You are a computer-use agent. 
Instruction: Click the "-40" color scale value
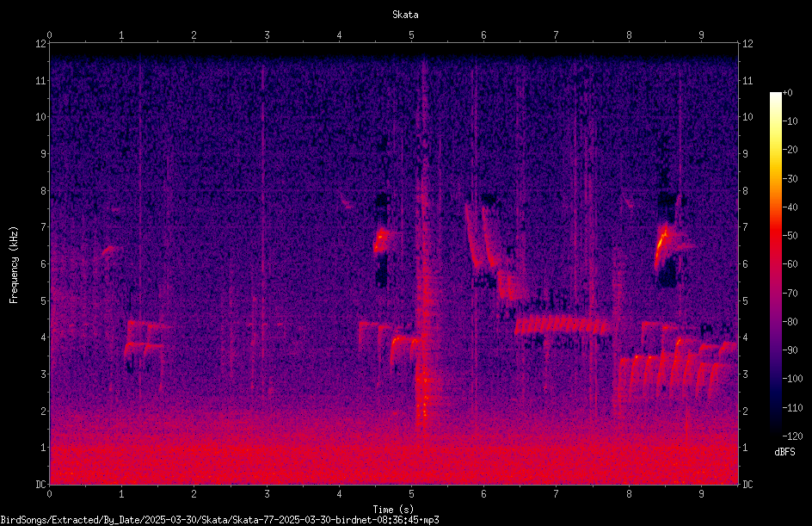[790, 207]
